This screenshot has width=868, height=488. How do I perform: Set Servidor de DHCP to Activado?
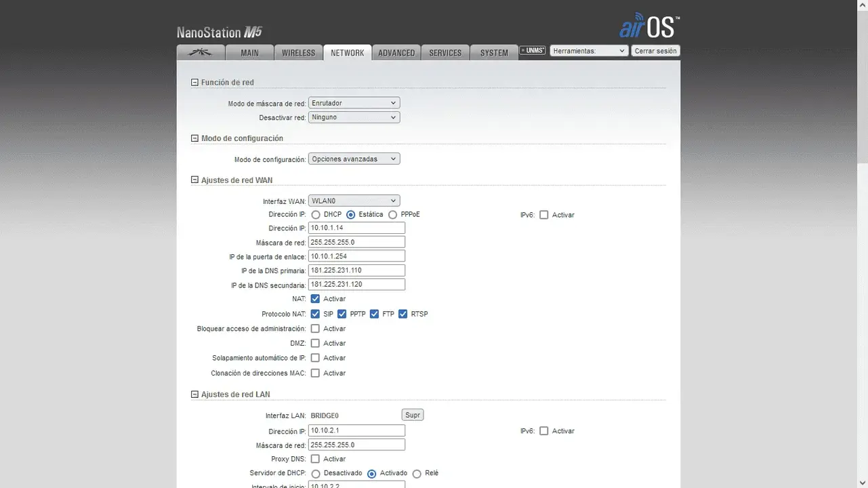[371, 474]
